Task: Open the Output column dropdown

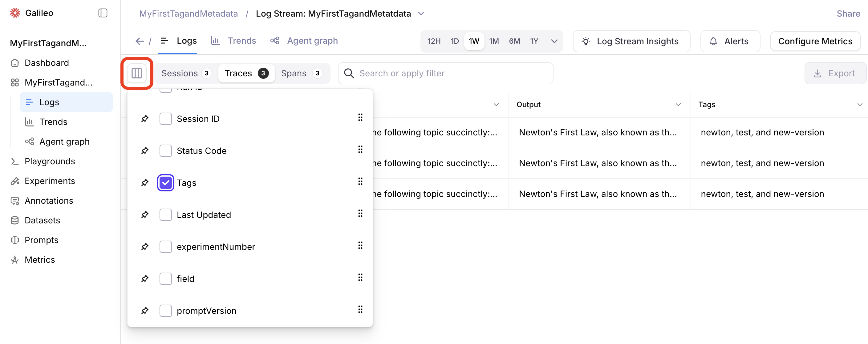Action: [678, 105]
